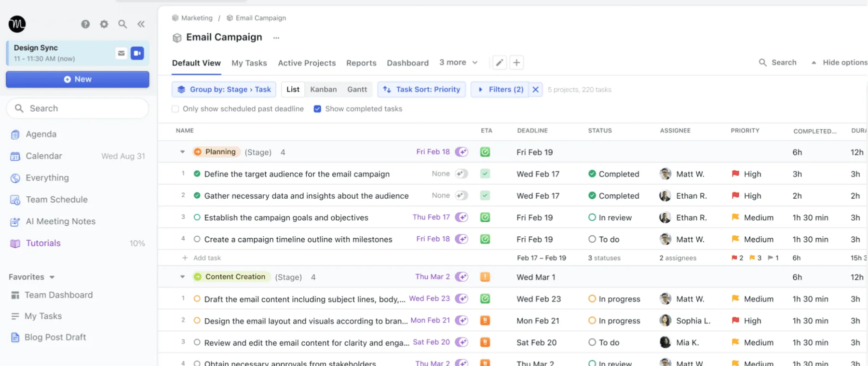Clear filters with the X icon
This screenshot has height=366, width=868.
tap(535, 90)
